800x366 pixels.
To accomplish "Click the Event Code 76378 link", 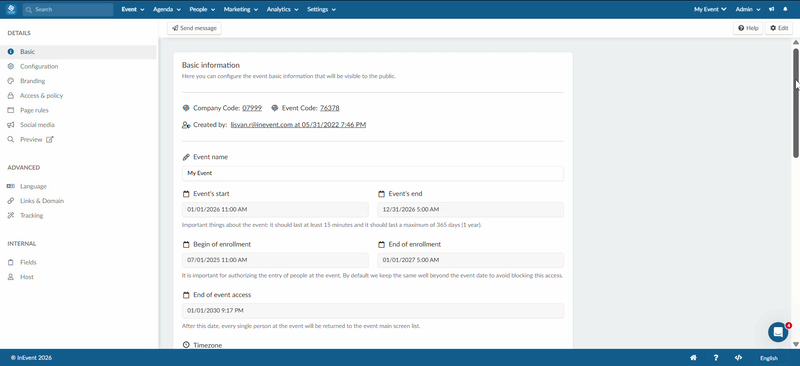I will coord(330,108).
